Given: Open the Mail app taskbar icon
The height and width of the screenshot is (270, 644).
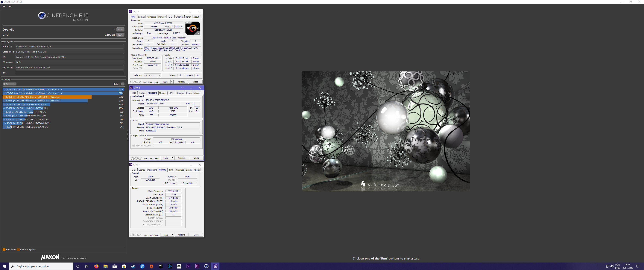Looking at the screenshot, I should point(115,266).
